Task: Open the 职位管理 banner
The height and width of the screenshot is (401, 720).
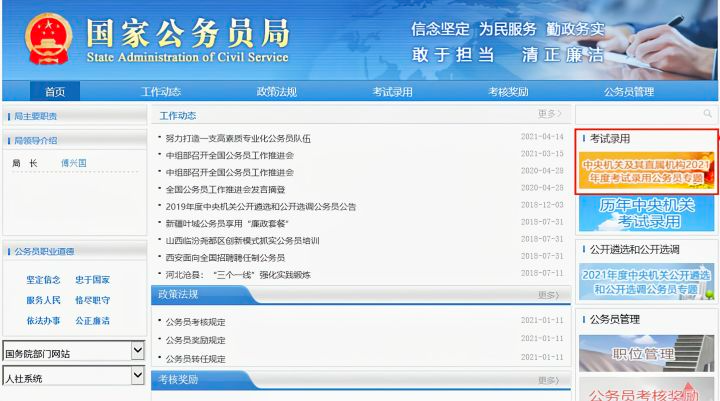Action: 647,353
